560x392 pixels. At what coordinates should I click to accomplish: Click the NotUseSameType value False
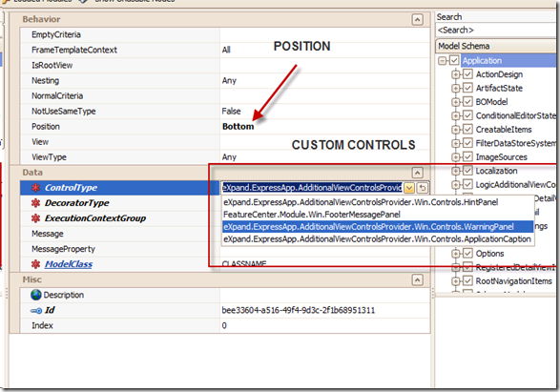[231, 112]
